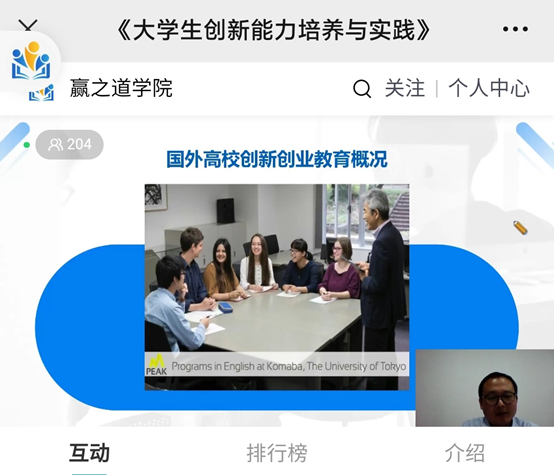554x475 pixels.
Task: Open the 赢之道学院 channel name
Action: tap(121, 88)
